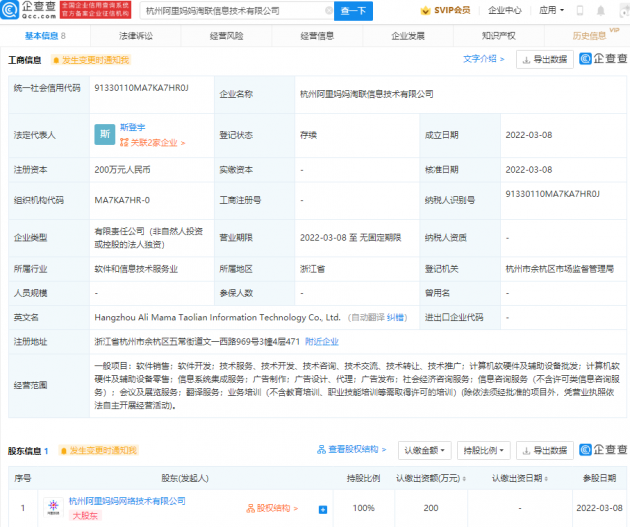
Task: Switch to the 经营风险 tab
Action: click(x=227, y=36)
